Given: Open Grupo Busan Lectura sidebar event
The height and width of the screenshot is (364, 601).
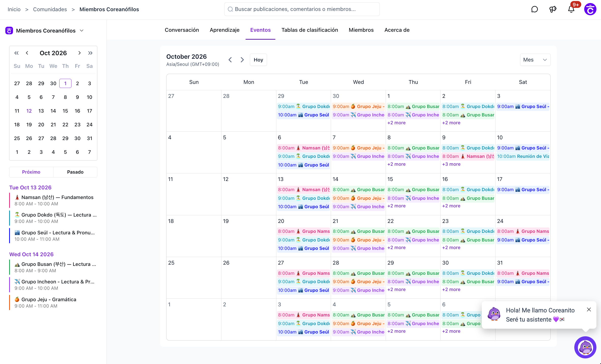Looking at the screenshot, I should pos(53,267).
